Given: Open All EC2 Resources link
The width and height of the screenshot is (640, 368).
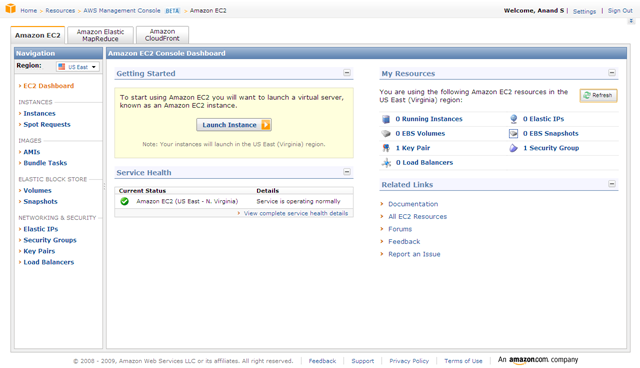Looking at the screenshot, I should pos(418,217).
